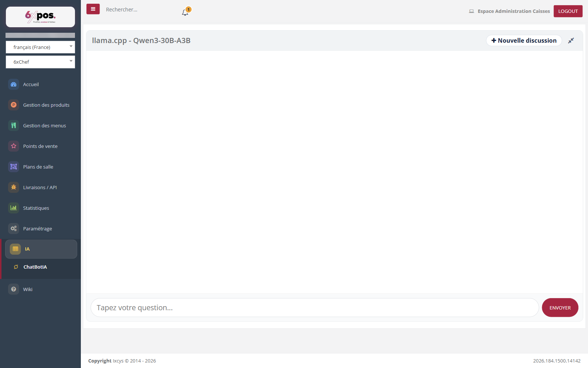Click the Plans de salle icon
The height and width of the screenshot is (368, 588).
(14, 167)
